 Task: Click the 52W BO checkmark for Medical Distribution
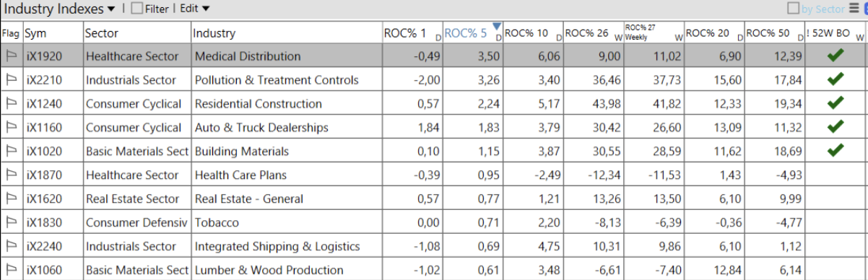[x=836, y=56]
